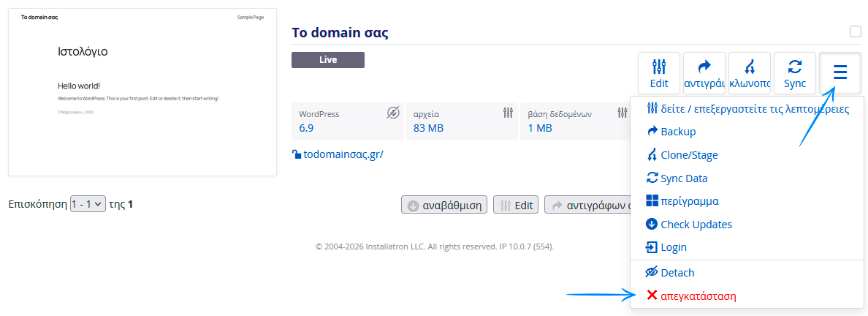Select Detach menu entry
The image size is (868, 316).
coord(677,273)
